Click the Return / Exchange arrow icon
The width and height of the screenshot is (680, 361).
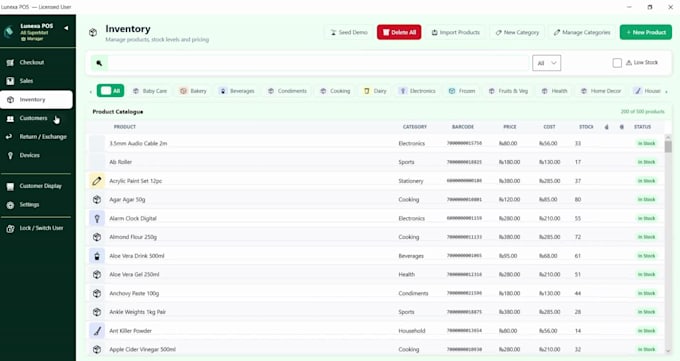click(10, 137)
